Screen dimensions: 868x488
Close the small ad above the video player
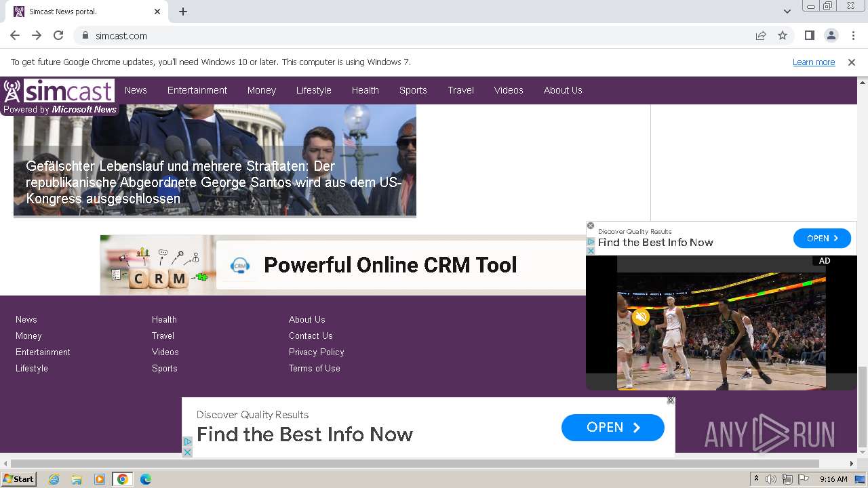click(x=591, y=226)
